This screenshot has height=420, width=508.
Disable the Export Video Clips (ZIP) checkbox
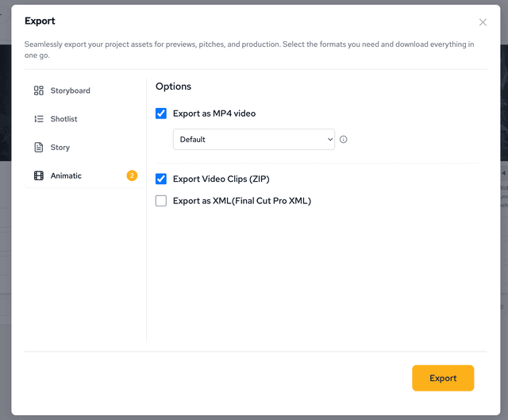161,179
